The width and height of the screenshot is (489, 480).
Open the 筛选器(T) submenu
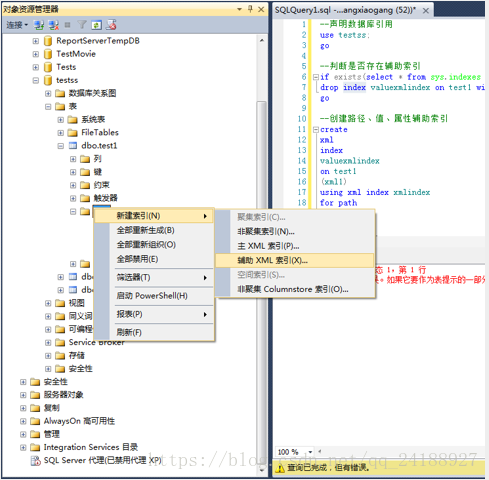pyautogui.click(x=154, y=277)
